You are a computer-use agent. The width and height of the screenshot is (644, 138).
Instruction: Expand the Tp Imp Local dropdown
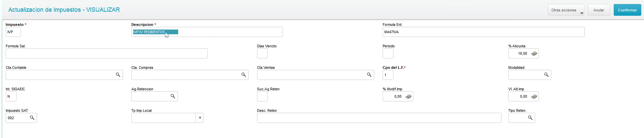click(x=200, y=118)
